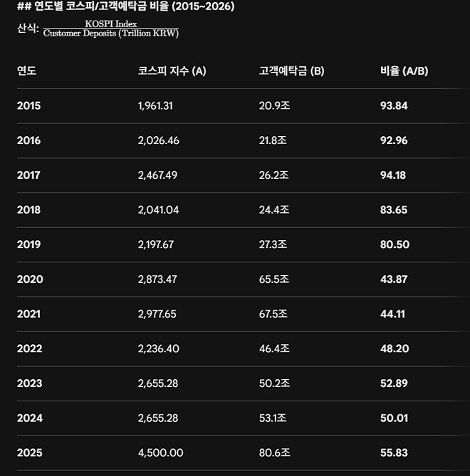Click the KOSPI Index formula numerator
Screen dimensions: 470x476
(x=111, y=24)
